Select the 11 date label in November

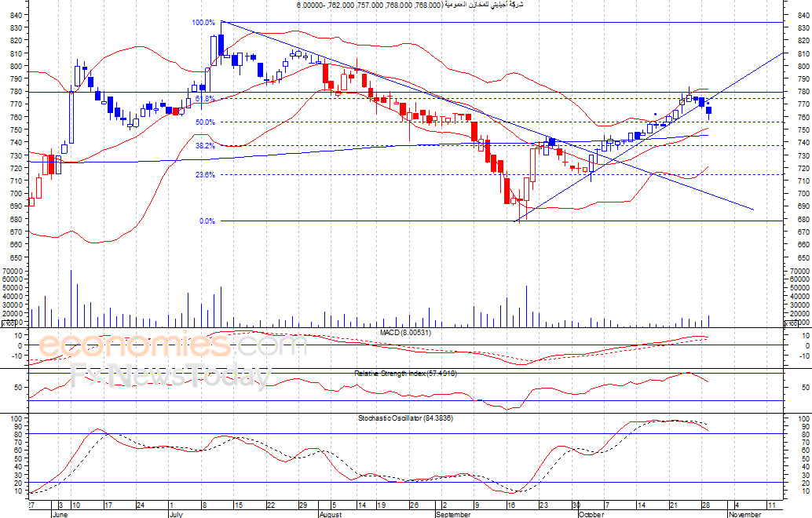[x=771, y=505]
